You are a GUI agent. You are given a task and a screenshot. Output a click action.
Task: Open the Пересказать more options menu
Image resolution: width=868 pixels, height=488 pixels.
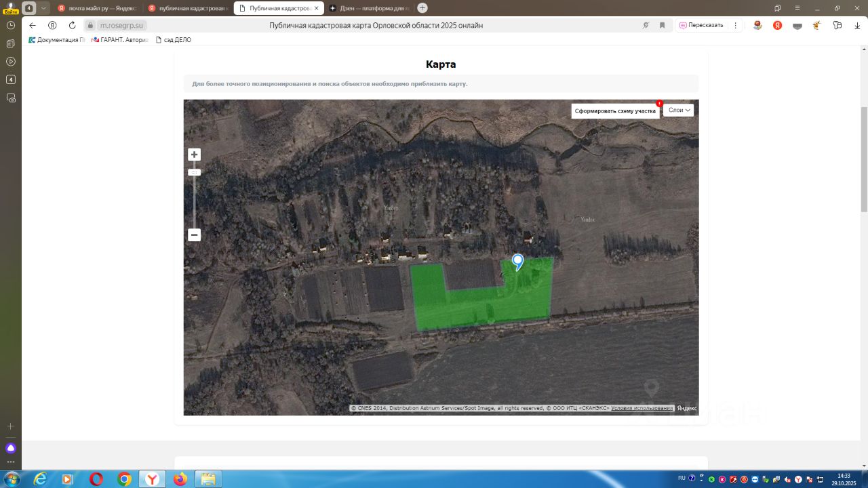click(736, 25)
